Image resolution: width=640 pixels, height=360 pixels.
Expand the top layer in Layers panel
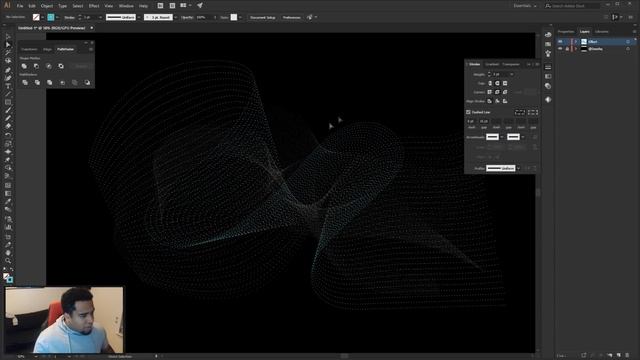click(576, 42)
